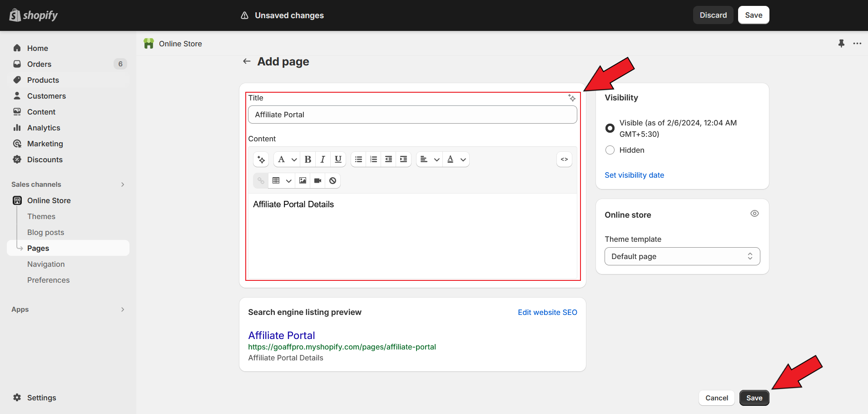Select the Hidden visibility option
Image resolution: width=868 pixels, height=414 pixels.
tap(610, 150)
